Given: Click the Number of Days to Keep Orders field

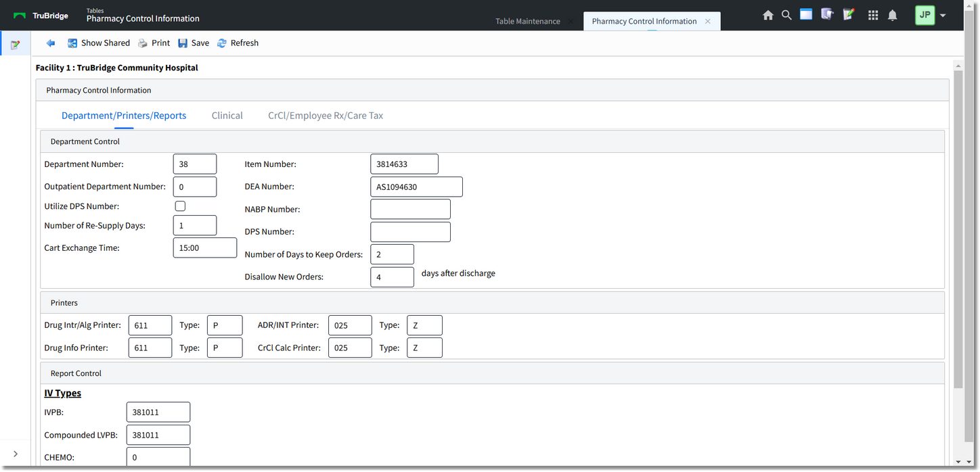Looking at the screenshot, I should pos(393,255).
